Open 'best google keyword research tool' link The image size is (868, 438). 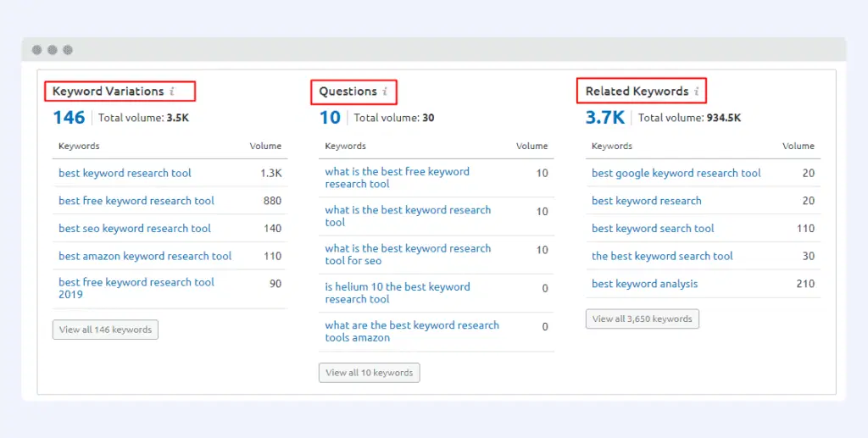click(x=676, y=173)
